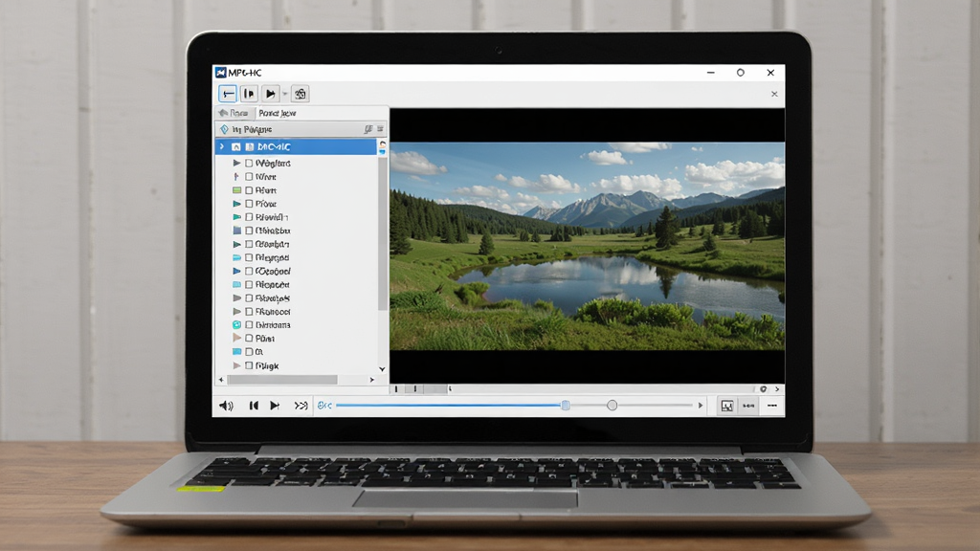980x551 pixels.
Task: Tick the checkbox in the last tree row
Action: 250,365
